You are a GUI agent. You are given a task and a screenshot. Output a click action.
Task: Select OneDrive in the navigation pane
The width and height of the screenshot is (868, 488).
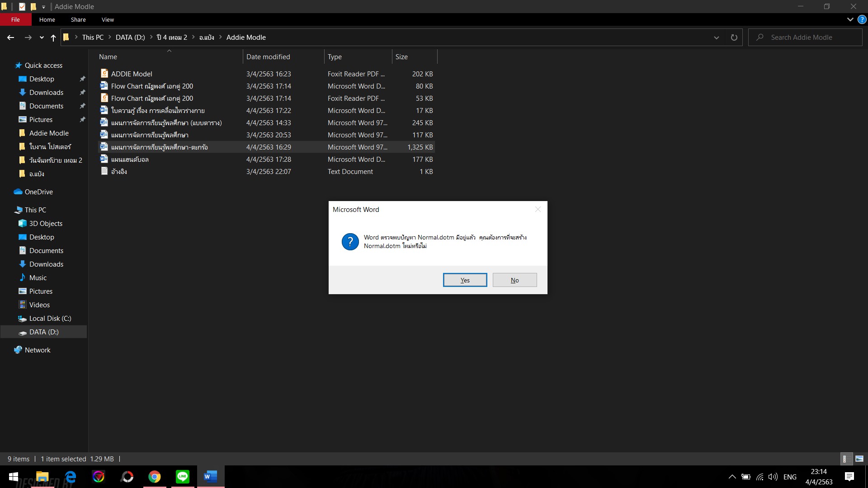pyautogui.click(x=38, y=192)
